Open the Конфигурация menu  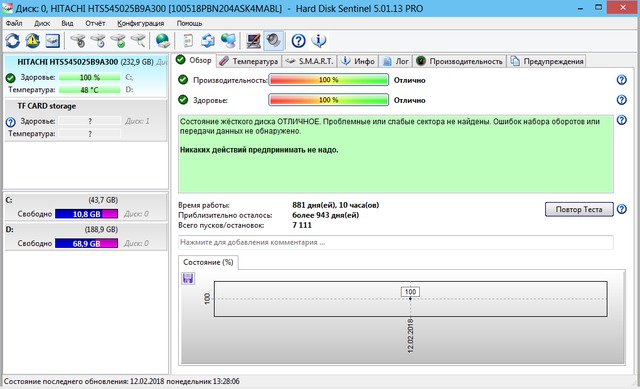(140, 23)
